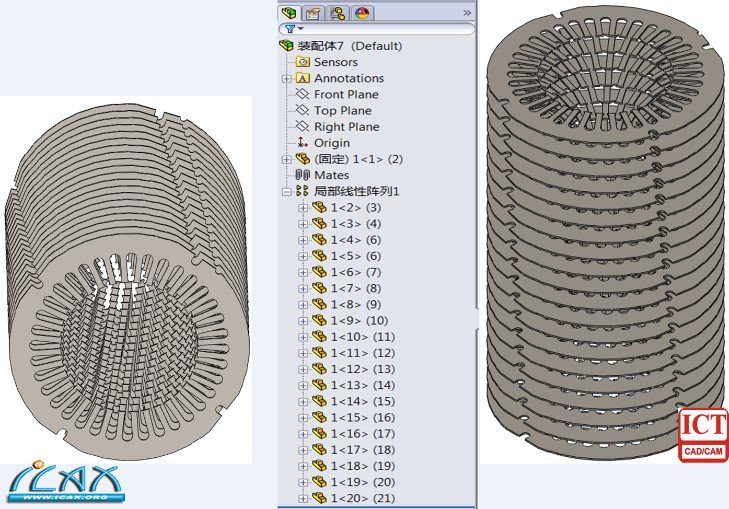Click the Sensors folder icon

tap(303, 62)
